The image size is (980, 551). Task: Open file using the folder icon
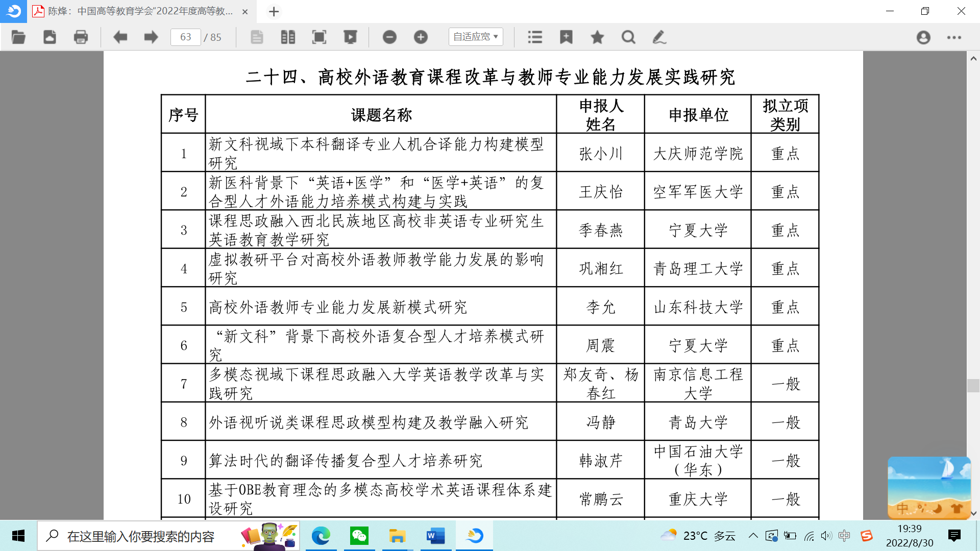point(18,37)
